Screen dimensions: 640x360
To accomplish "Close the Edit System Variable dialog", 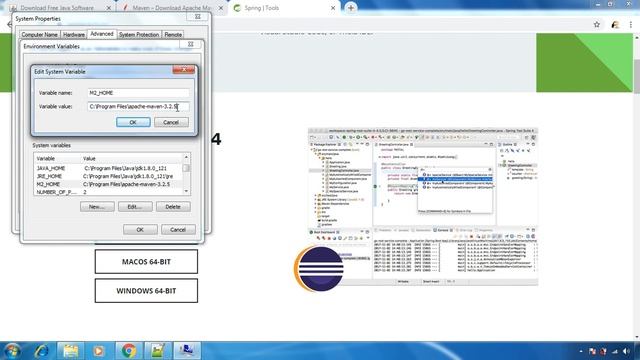I will (183, 70).
